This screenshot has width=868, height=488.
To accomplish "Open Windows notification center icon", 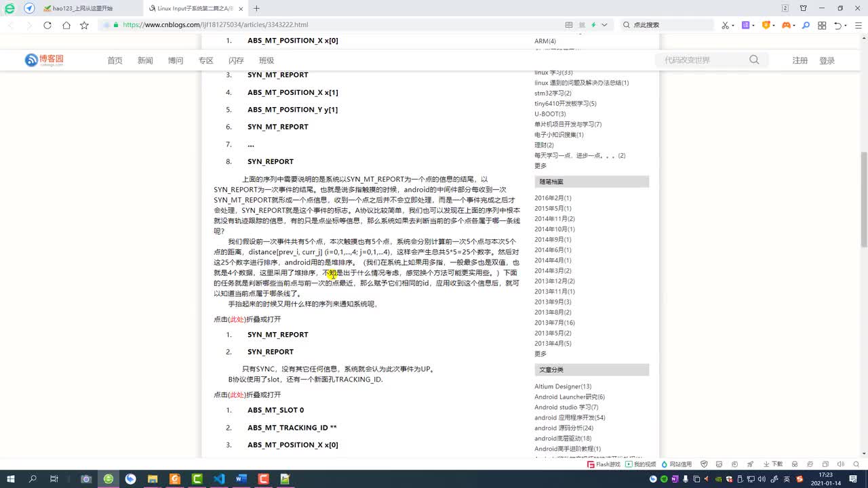I will 853,479.
